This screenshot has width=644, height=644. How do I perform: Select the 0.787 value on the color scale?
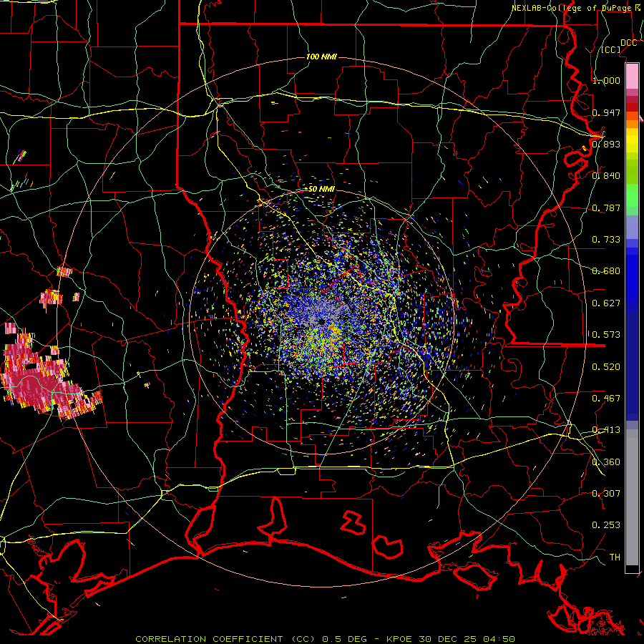(x=606, y=208)
